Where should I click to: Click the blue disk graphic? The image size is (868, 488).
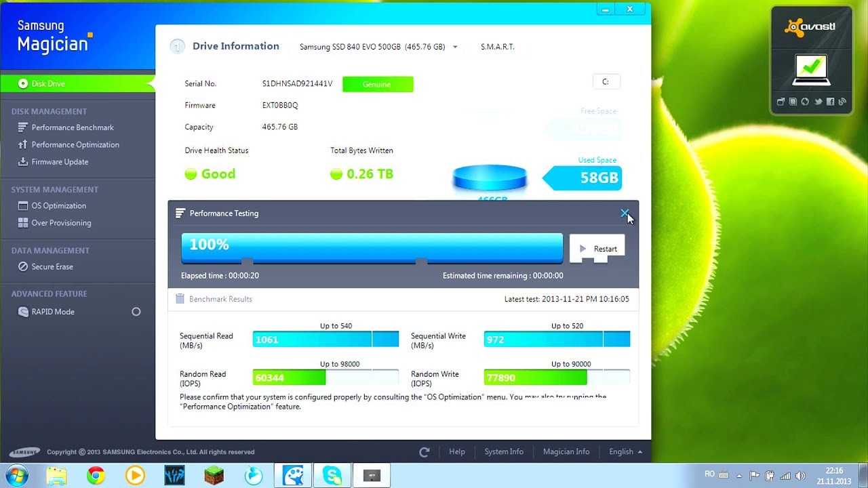click(x=490, y=178)
